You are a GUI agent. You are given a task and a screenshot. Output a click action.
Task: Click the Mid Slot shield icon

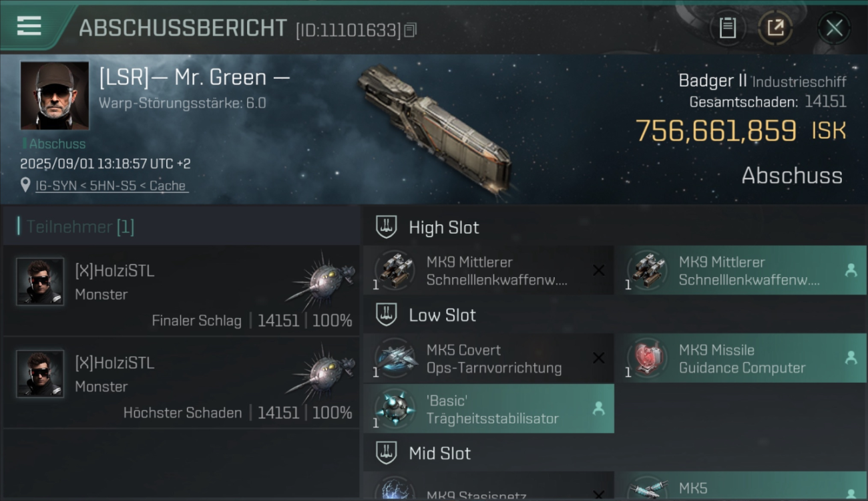(x=386, y=453)
